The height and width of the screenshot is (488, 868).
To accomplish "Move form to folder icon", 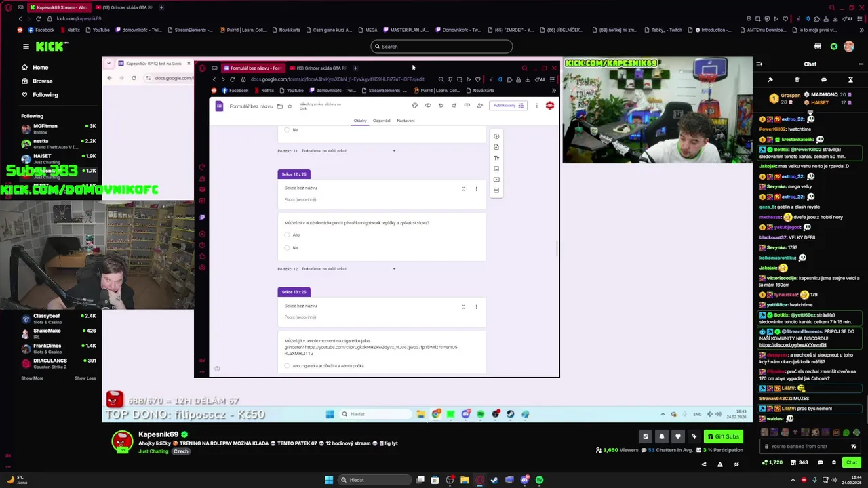I will (279, 106).
